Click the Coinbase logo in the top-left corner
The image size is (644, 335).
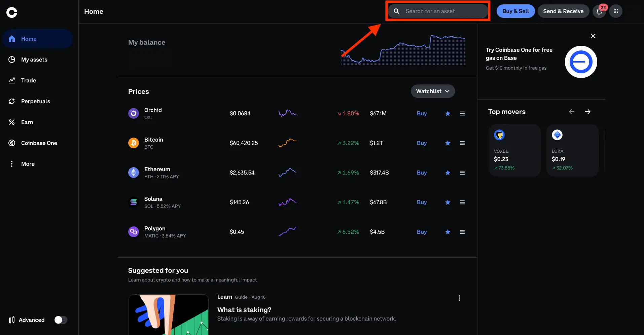12,12
